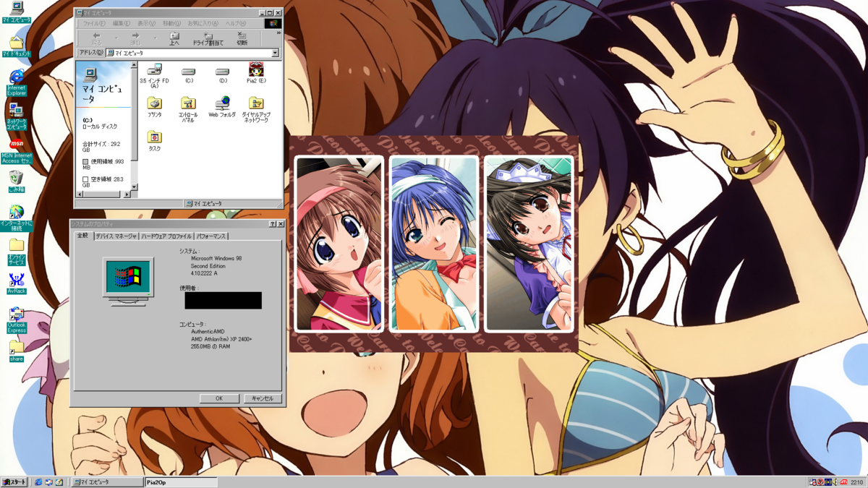
Task: Click the 切断 disconnect toolbar button
Action: (242, 38)
